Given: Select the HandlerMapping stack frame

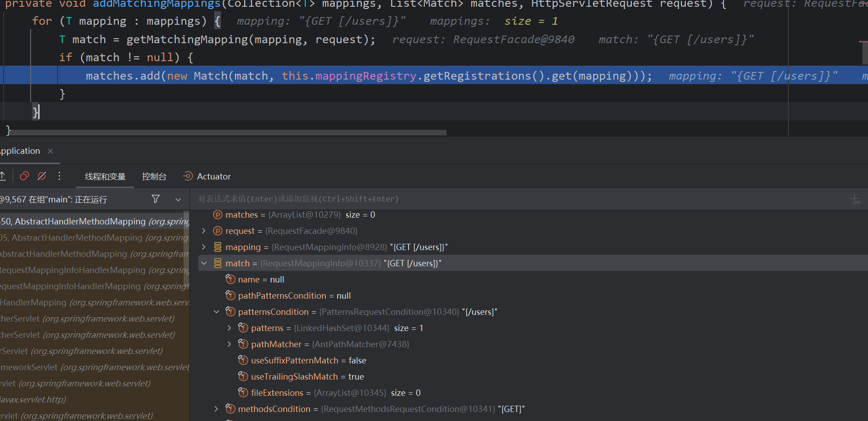Looking at the screenshot, I should point(94,302).
